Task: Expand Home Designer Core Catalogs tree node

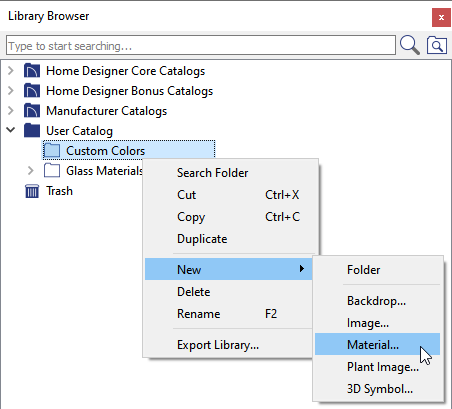Action: [11, 71]
